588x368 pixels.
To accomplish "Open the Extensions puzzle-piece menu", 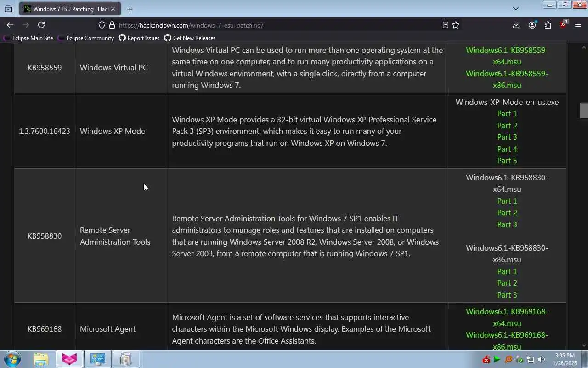I will click(548, 25).
